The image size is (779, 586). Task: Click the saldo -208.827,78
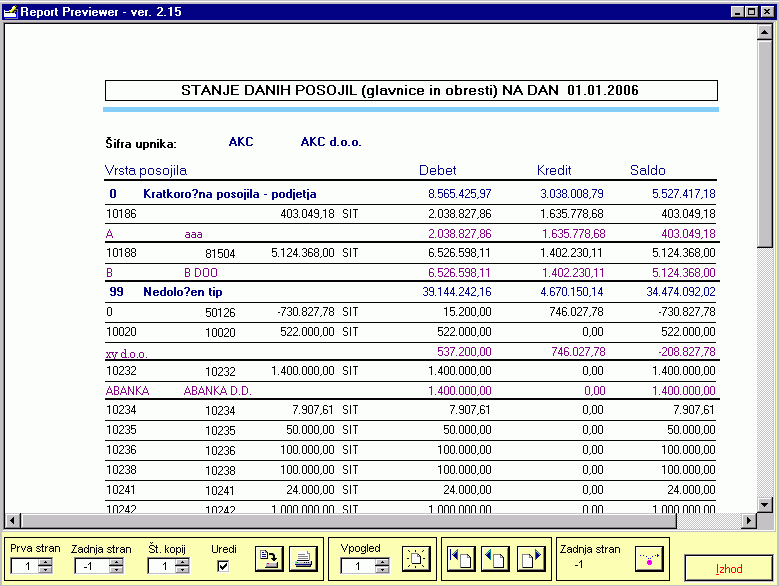tap(687, 352)
